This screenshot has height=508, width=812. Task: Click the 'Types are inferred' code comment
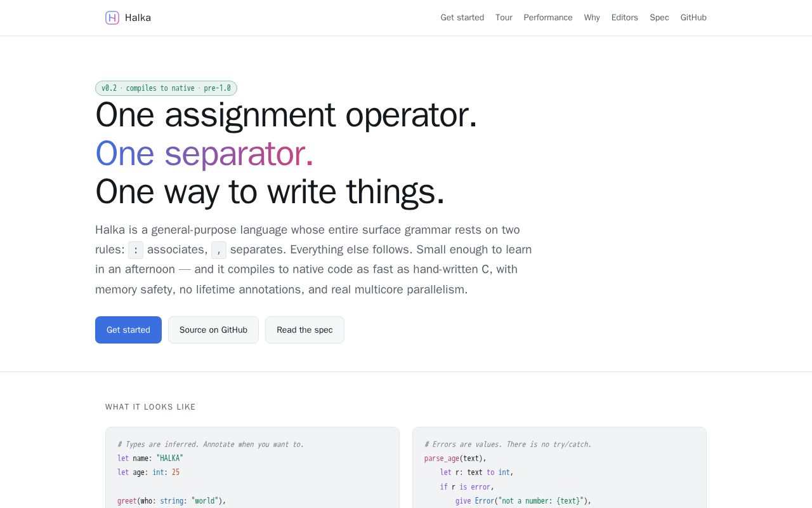(x=211, y=444)
